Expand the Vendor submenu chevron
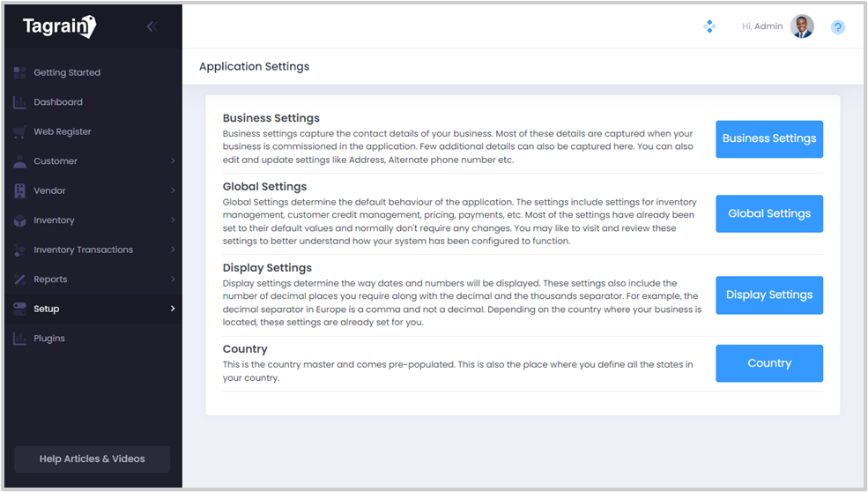 tap(173, 190)
